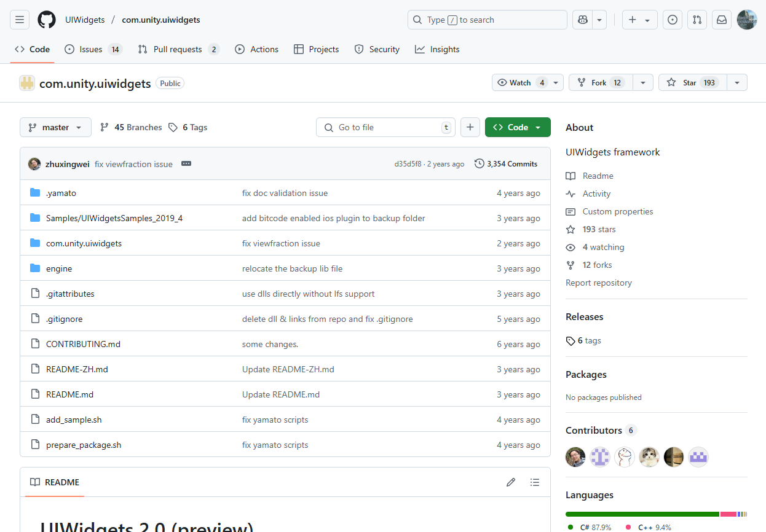Open first contributor's avatar

[575, 457]
